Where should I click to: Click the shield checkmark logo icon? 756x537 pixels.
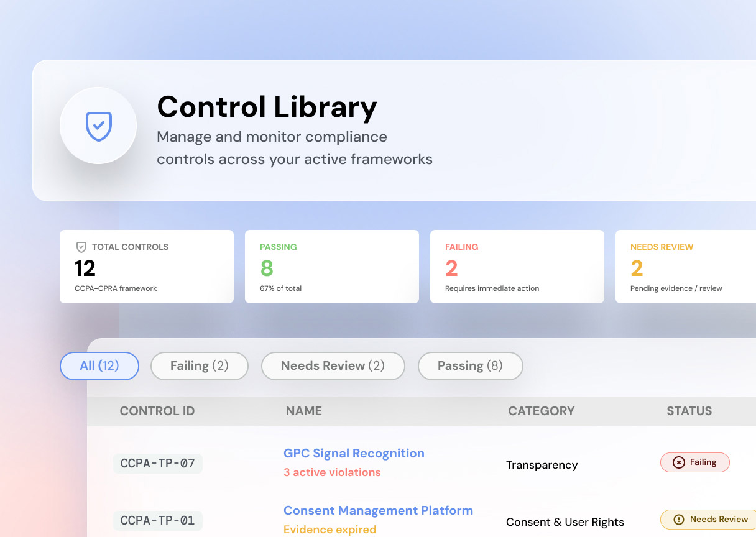pyautogui.click(x=98, y=126)
